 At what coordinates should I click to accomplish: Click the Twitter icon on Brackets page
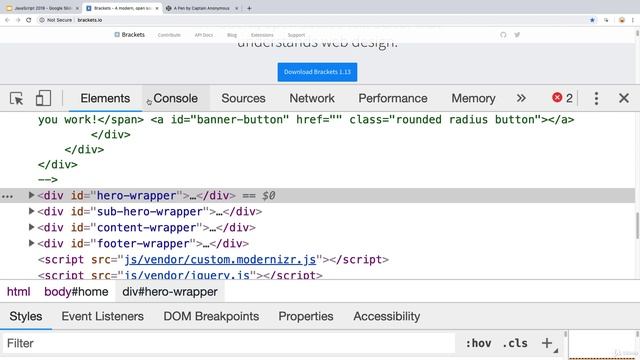tap(517, 35)
